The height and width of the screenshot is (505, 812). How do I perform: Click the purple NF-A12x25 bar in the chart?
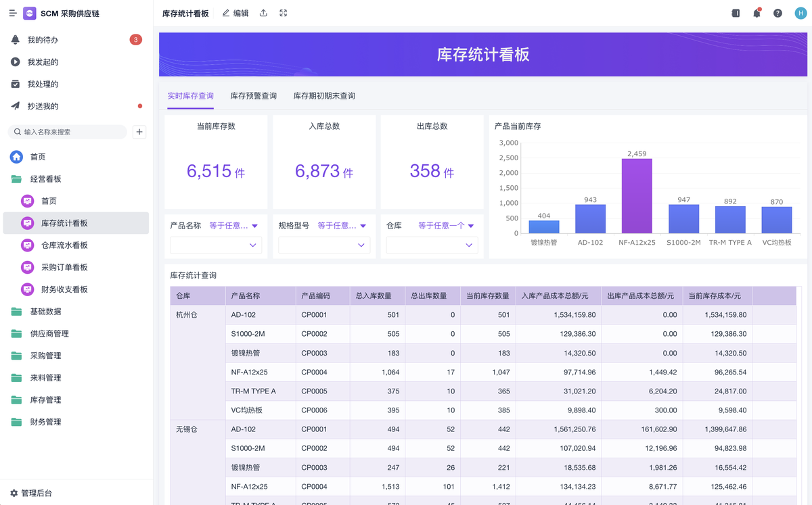pos(637,196)
